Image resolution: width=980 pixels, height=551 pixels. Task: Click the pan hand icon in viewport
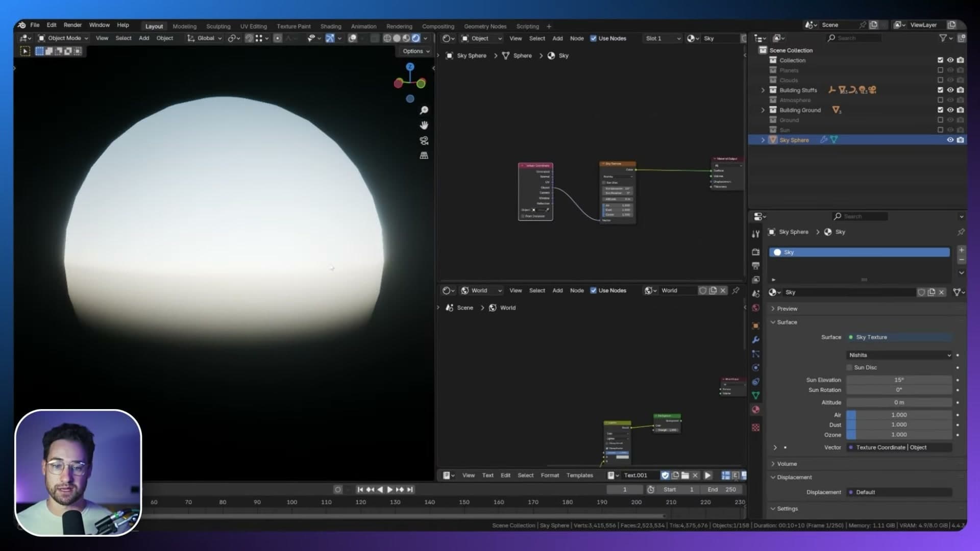424,125
